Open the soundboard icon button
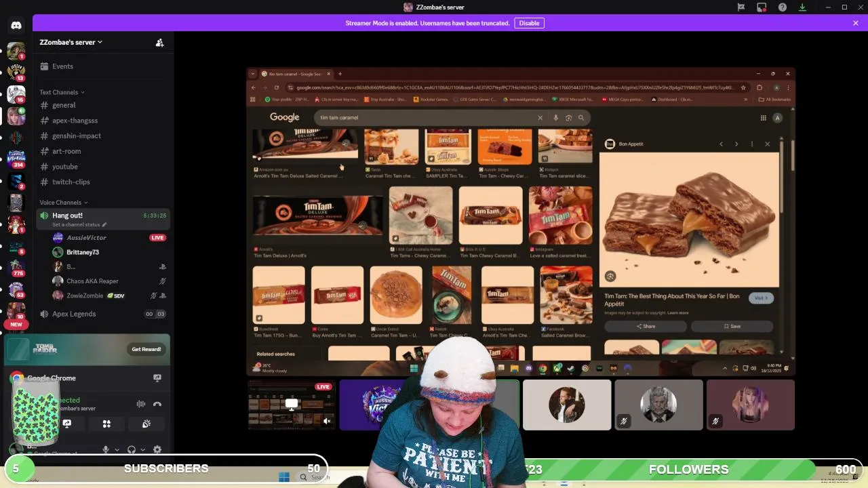Screen dimensions: 868x488 [x=146, y=424]
